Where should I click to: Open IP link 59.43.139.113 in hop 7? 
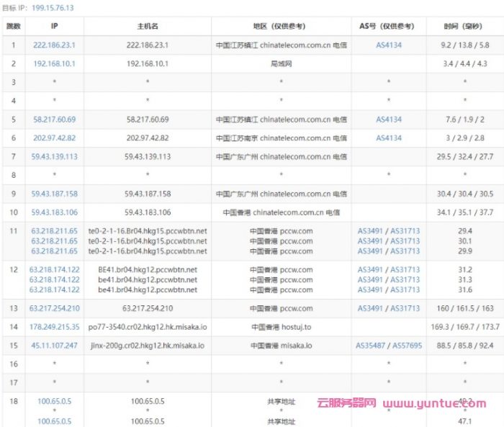pos(54,156)
